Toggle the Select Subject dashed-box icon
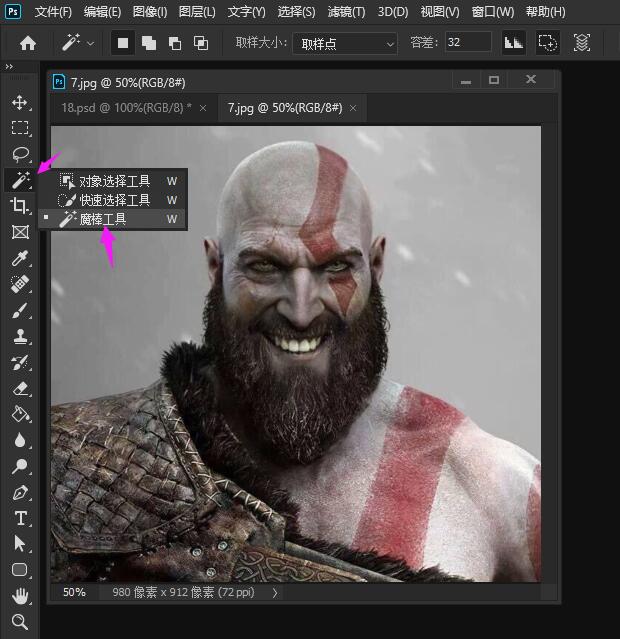 point(547,42)
